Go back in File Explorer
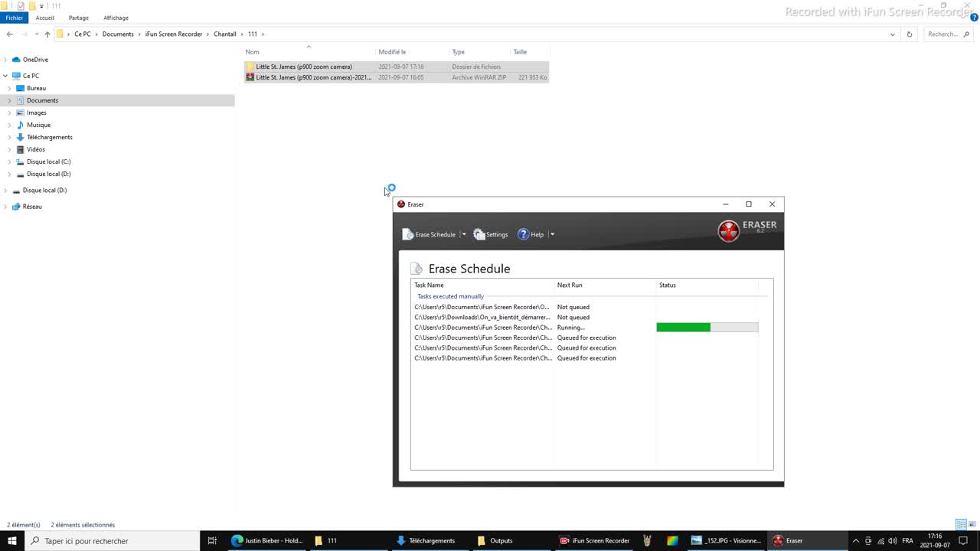The width and height of the screenshot is (980, 551). coord(9,34)
